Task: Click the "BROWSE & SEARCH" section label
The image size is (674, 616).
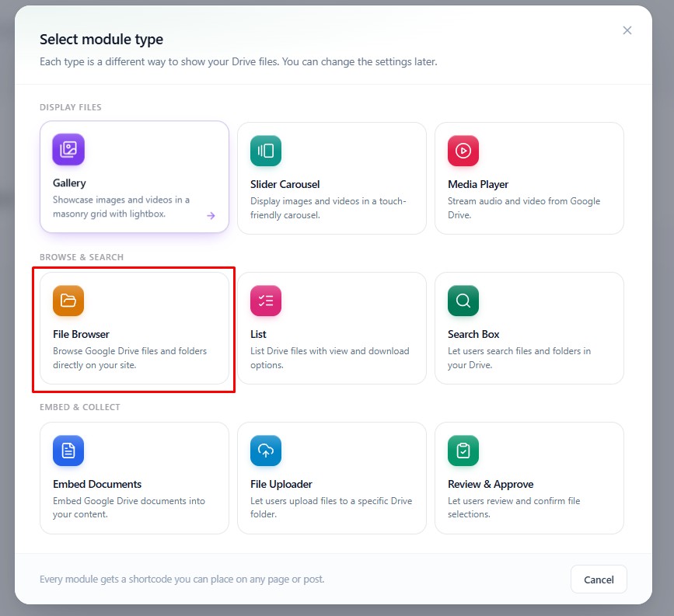Action: [82, 257]
